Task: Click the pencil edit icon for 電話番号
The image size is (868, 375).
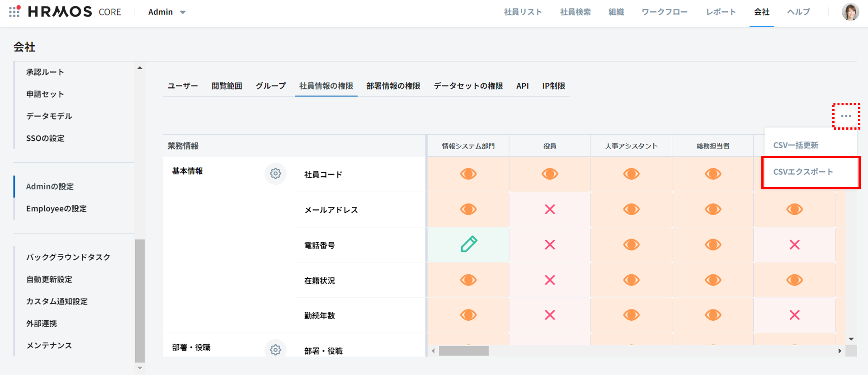Action: pyautogui.click(x=468, y=244)
